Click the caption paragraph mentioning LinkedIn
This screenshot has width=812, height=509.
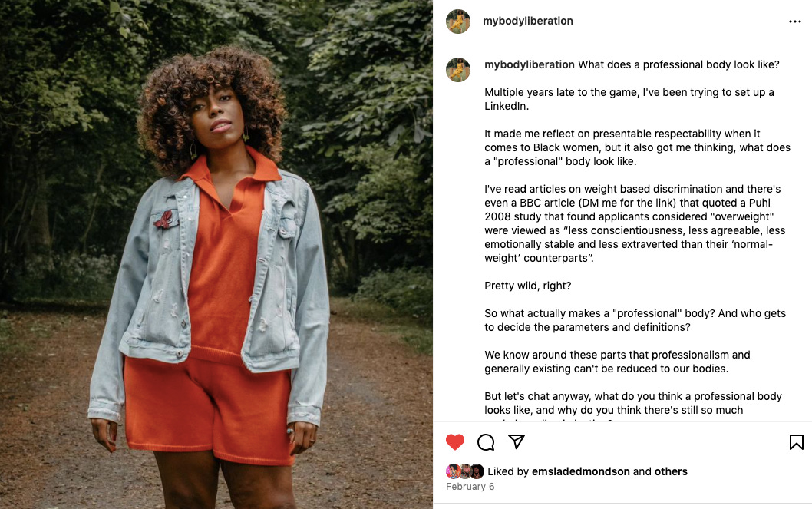pyautogui.click(x=629, y=99)
